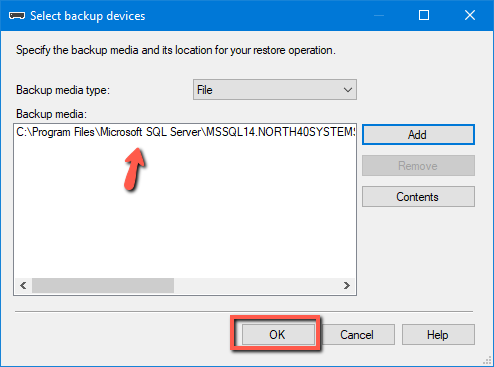Click the OK button
Screen dimensions: 494x367
(x=278, y=334)
